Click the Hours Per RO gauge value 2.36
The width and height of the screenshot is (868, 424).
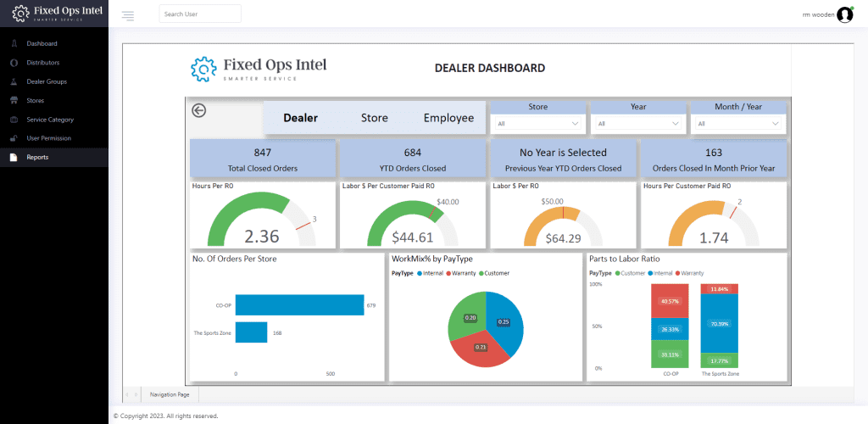[262, 237]
